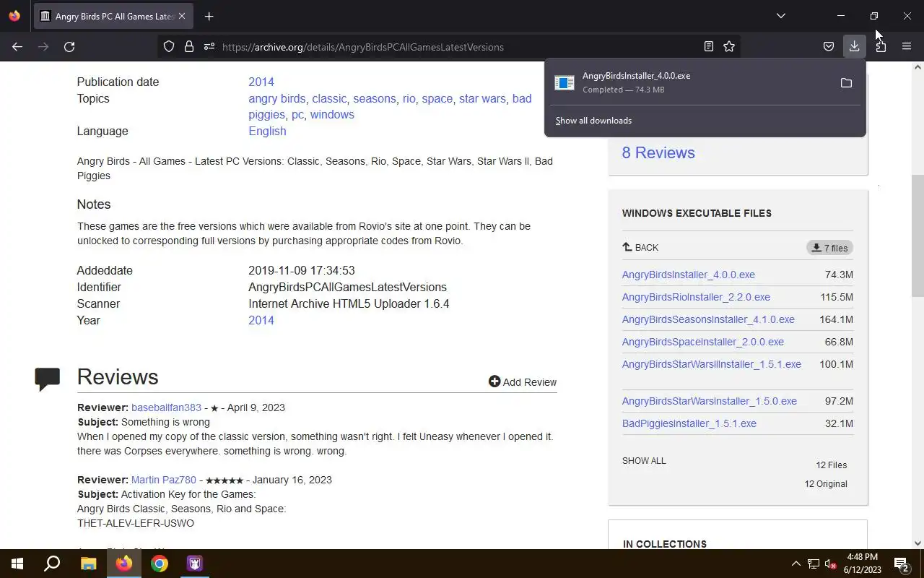Open the rio topic link
The height and width of the screenshot is (578, 924).
[409, 98]
